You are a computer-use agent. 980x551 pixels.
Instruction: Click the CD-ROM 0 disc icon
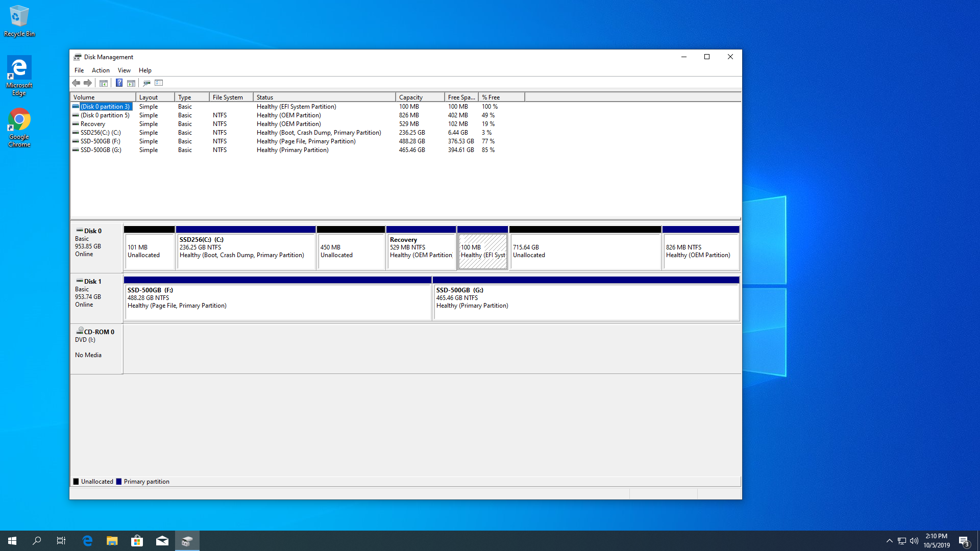click(80, 331)
